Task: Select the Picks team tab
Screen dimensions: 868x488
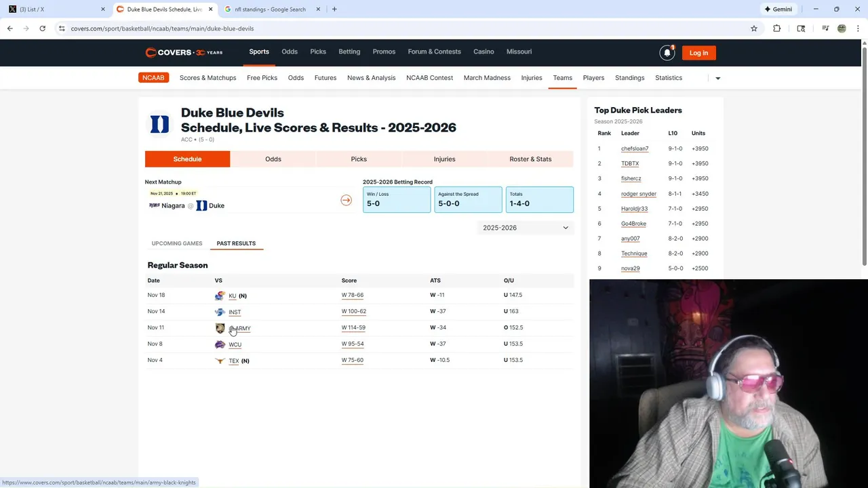Action: point(359,159)
